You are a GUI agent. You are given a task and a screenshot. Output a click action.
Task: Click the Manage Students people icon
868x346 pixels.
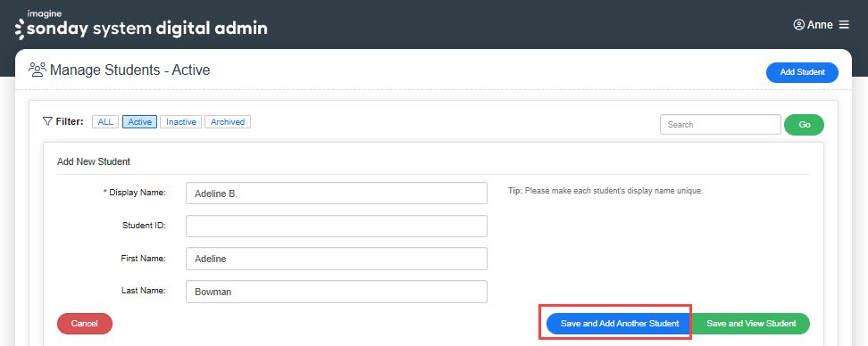38,70
